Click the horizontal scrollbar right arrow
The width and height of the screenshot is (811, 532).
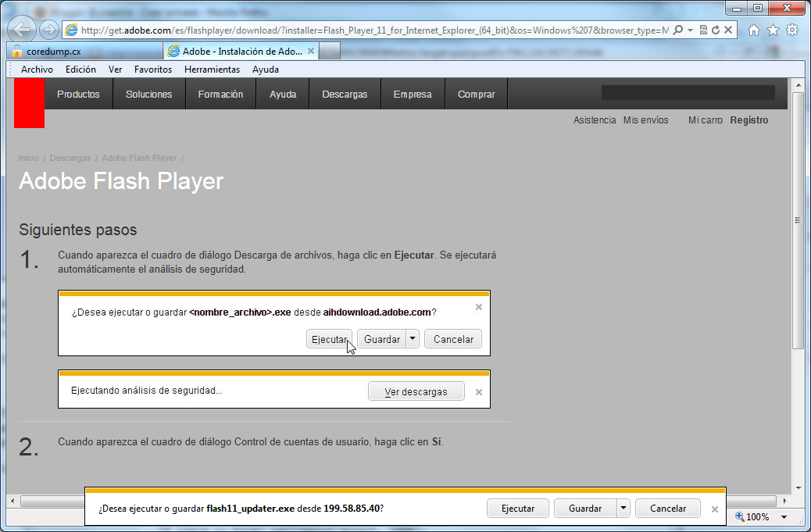(x=784, y=501)
